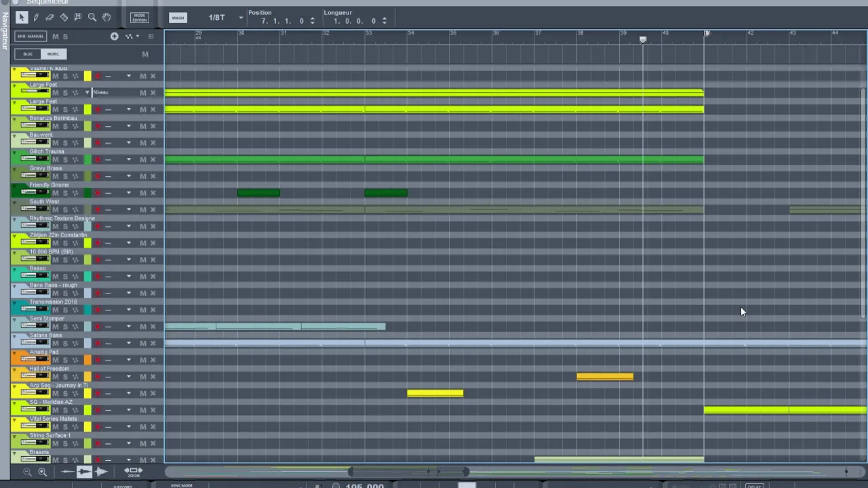Open automation icon on Gravy Brass track
Viewport: 868px width, 488px height.
click(75, 176)
